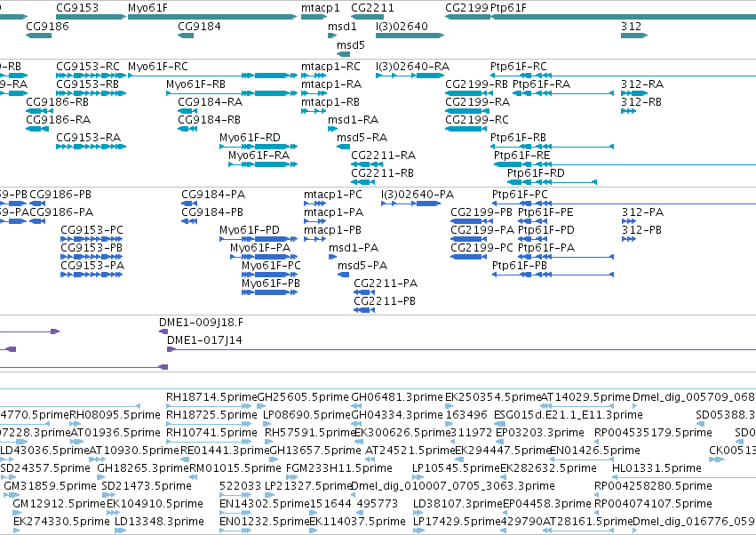This screenshot has width=756, height=535.
Task: Click protein CG9153-PC
Action: (x=92, y=239)
